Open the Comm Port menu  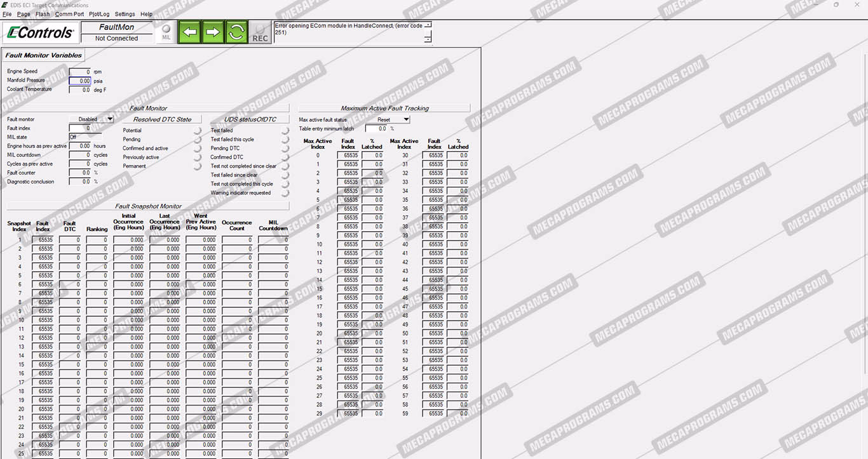[x=69, y=14]
